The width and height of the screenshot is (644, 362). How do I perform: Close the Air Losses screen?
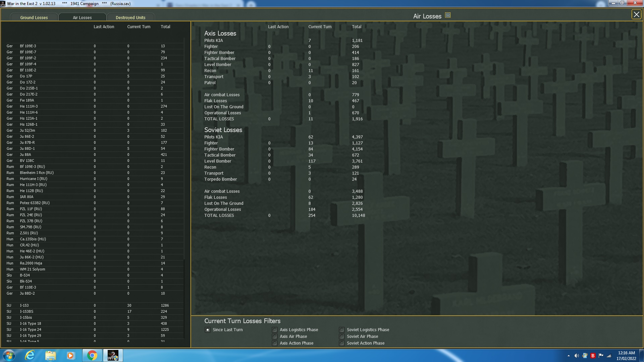pyautogui.click(x=636, y=14)
